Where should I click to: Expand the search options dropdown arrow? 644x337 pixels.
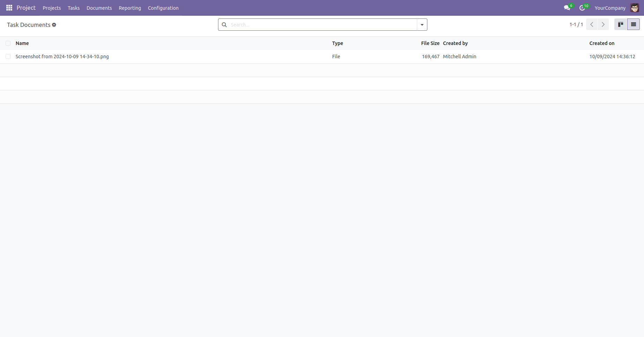(422, 25)
